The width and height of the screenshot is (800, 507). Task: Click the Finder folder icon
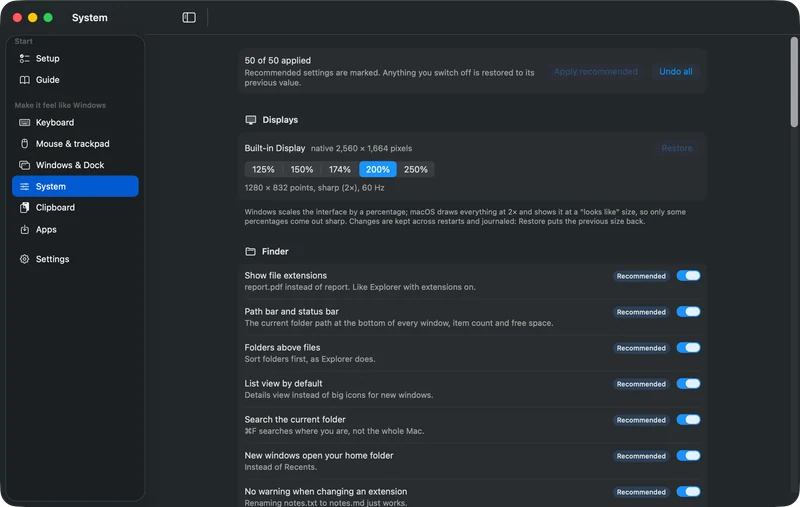click(x=251, y=251)
